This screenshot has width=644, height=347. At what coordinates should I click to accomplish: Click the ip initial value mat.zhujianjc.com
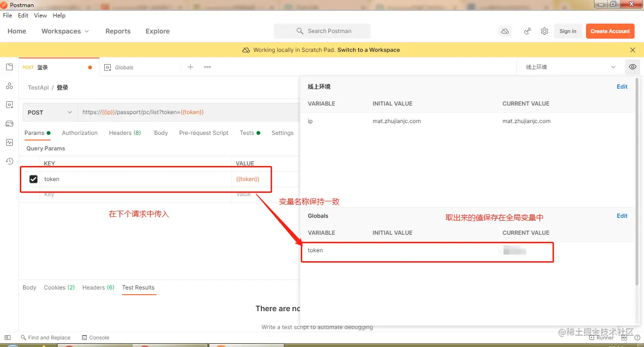[396, 121]
